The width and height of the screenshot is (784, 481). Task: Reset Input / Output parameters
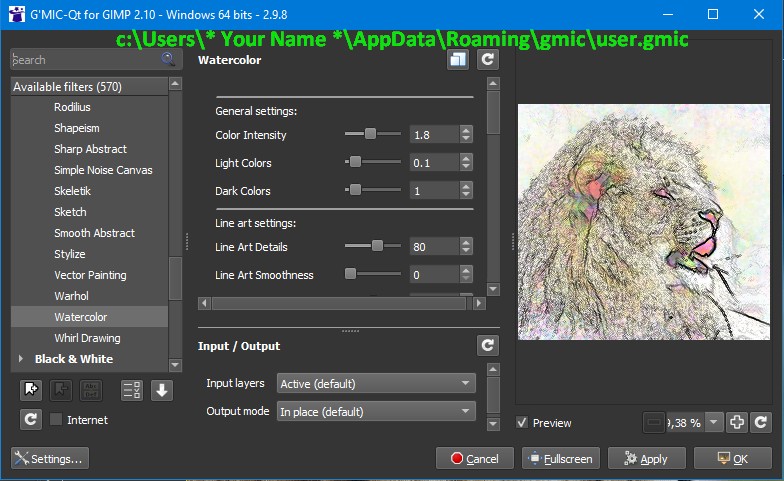488,345
